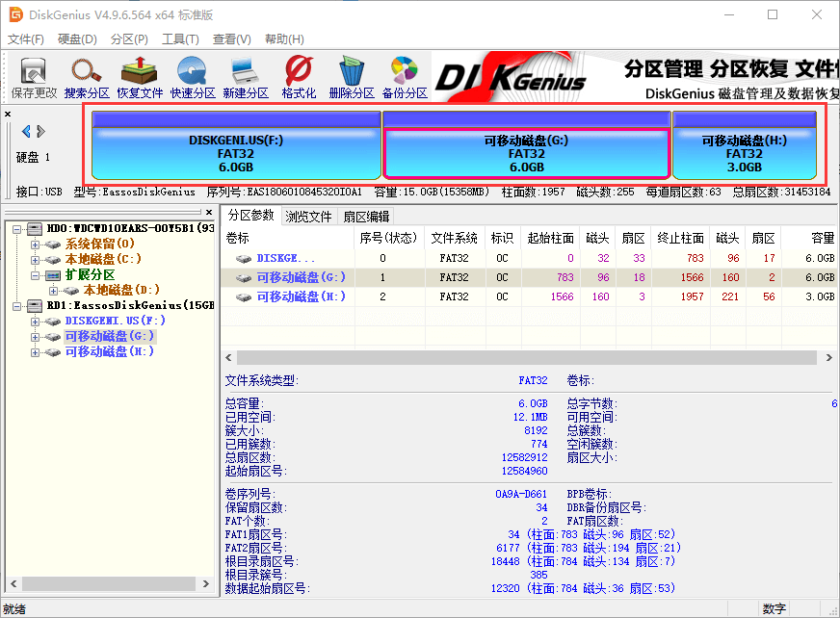Image resolution: width=840 pixels, height=618 pixels.
Task: Choose the 格式化 format icon
Action: [x=299, y=76]
